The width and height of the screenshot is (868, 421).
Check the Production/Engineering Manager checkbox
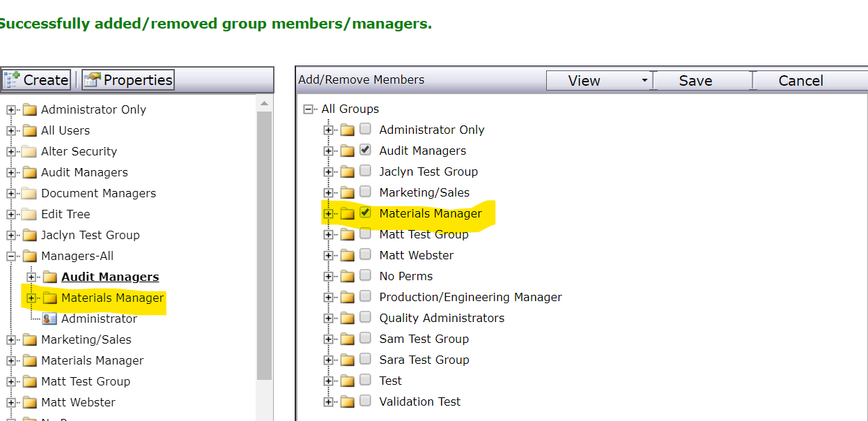click(365, 296)
